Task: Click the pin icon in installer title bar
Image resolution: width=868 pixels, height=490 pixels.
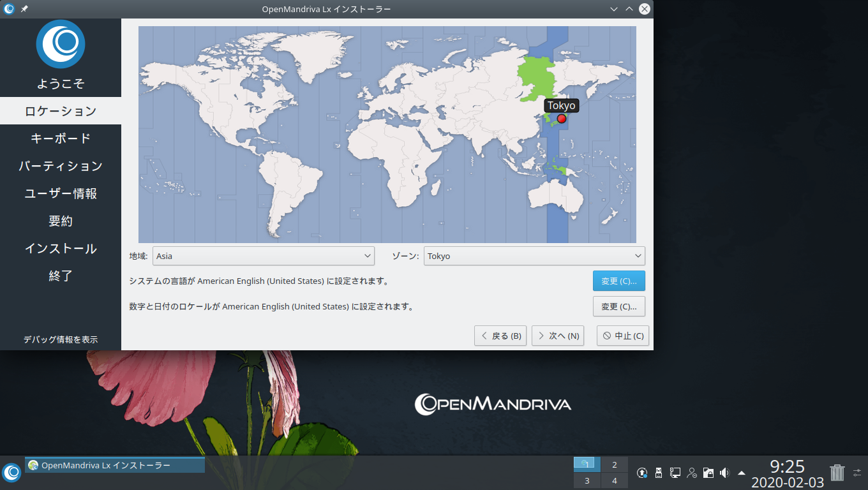Action: click(x=24, y=9)
